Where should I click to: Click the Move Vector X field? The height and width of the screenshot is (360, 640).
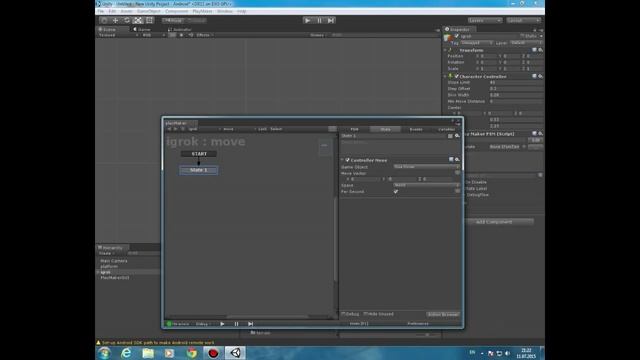click(x=365, y=179)
